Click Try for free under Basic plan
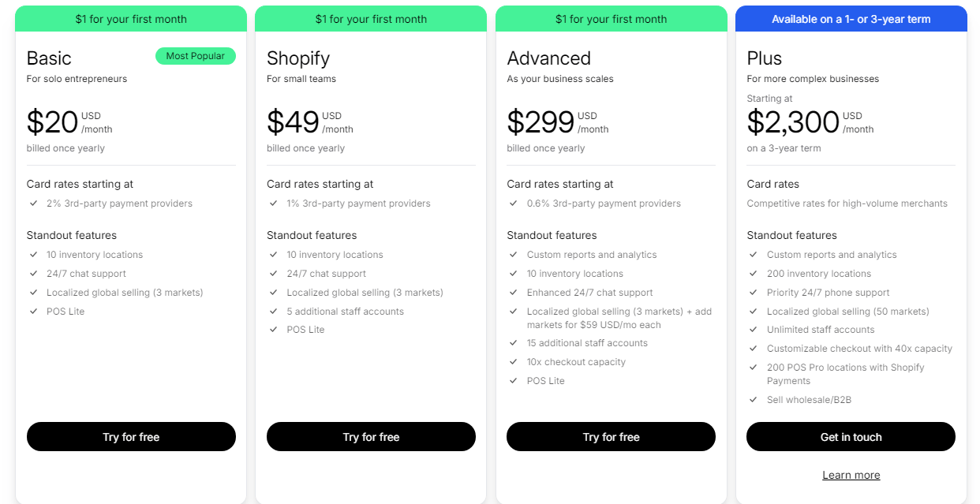The height and width of the screenshot is (504, 980). (131, 436)
